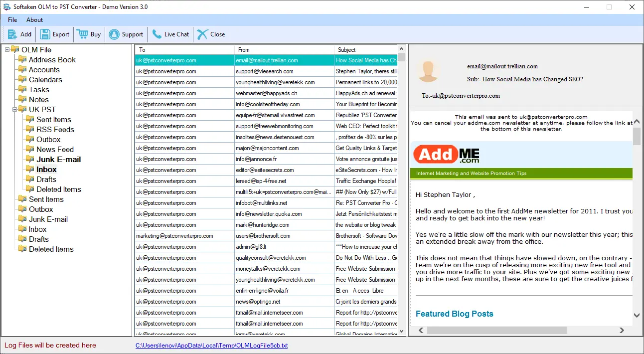Select Sent Items nested under UK PST
The image size is (644, 354).
[54, 119]
